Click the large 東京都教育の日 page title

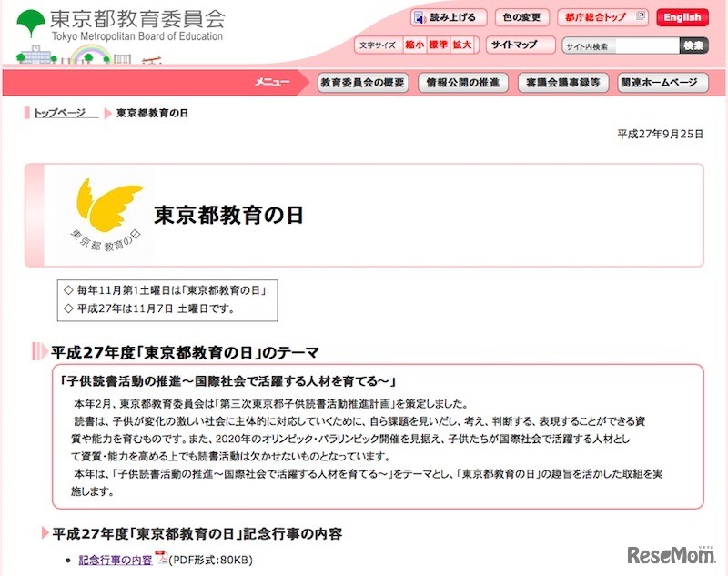pos(228,216)
